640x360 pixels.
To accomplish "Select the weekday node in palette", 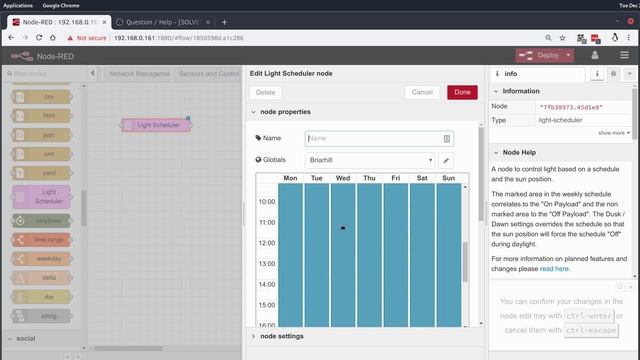I will (42, 259).
